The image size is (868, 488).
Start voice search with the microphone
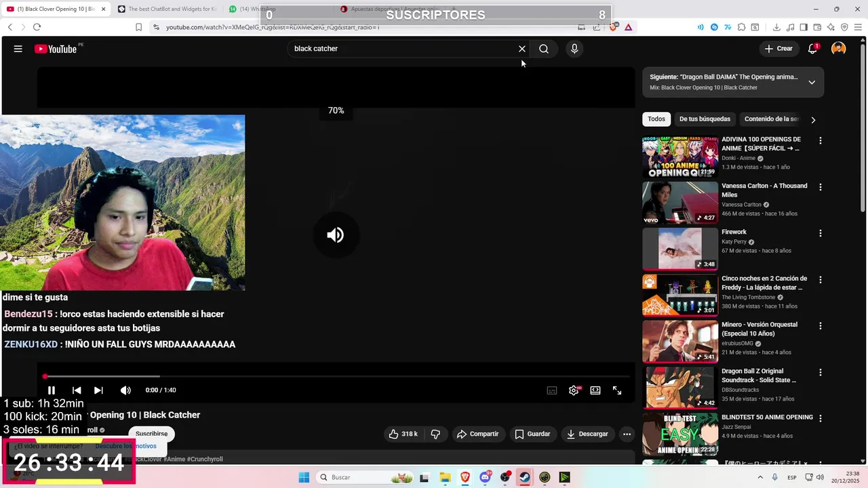pos(574,49)
